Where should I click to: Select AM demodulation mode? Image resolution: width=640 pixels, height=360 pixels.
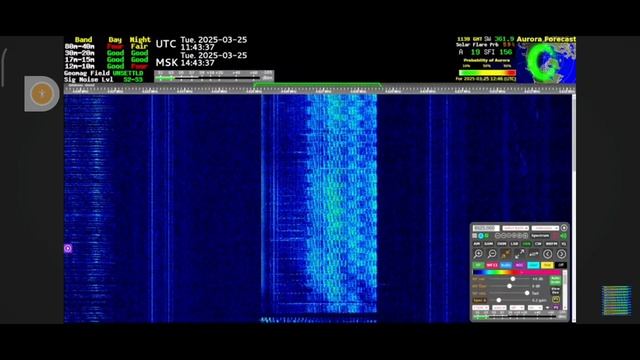(x=477, y=244)
